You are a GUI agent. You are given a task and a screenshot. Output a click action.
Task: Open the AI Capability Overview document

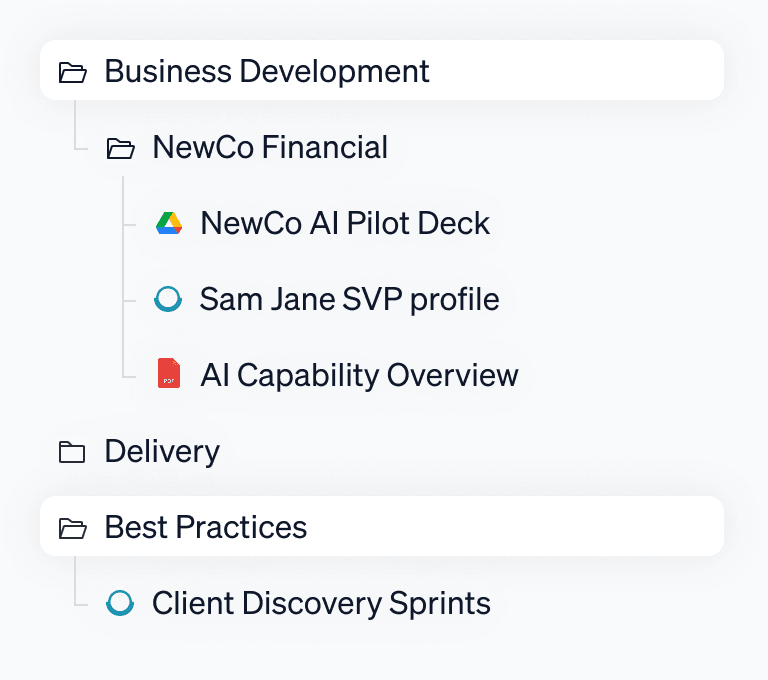pyautogui.click(x=359, y=375)
